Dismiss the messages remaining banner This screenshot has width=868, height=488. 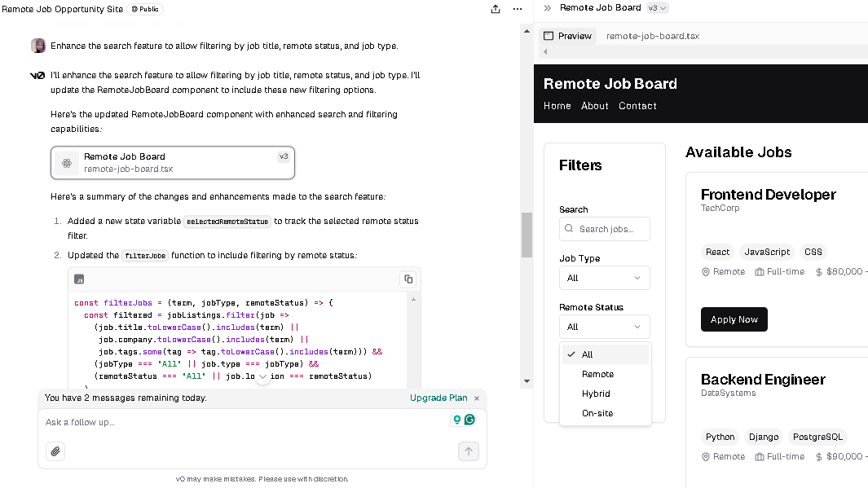478,398
